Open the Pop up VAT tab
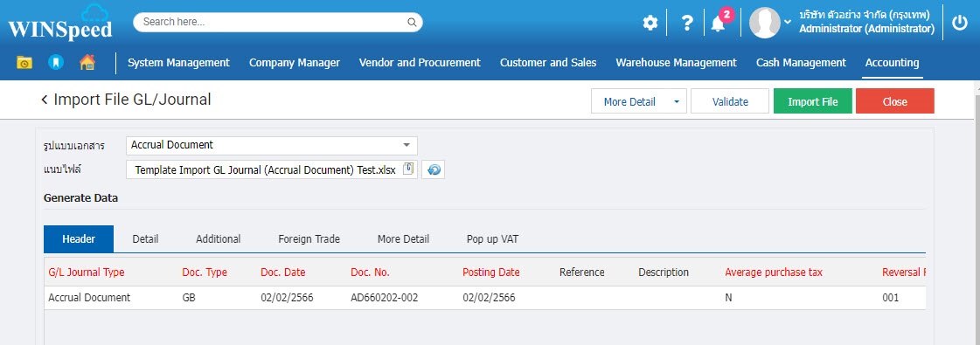The height and width of the screenshot is (345, 980). click(492, 239)
